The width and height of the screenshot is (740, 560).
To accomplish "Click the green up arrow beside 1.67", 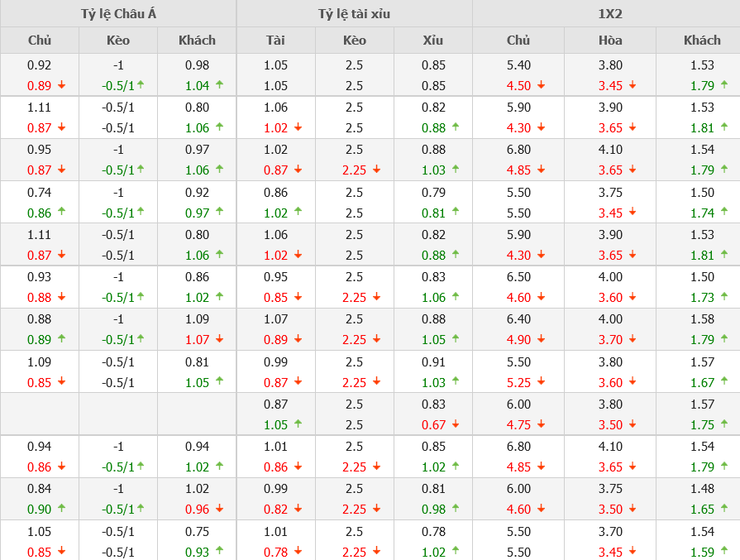I will pyautogui.click(x=724, y=382).
